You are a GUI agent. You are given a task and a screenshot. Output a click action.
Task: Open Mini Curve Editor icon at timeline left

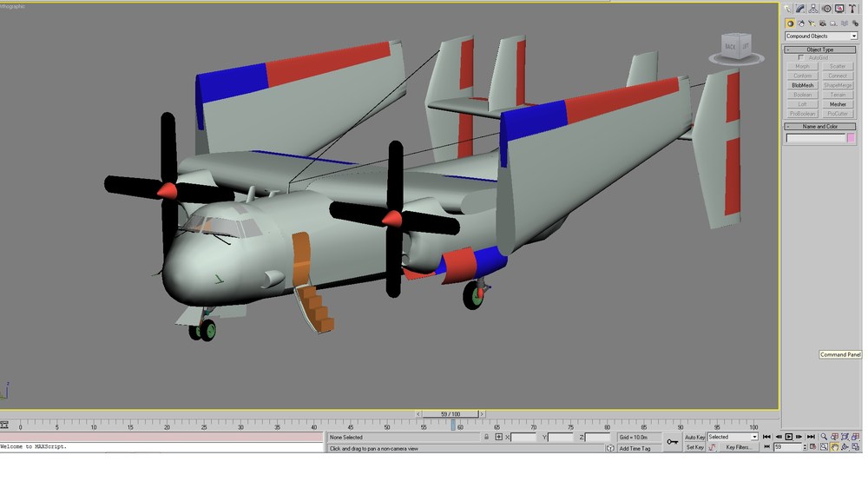click(4, 425)
